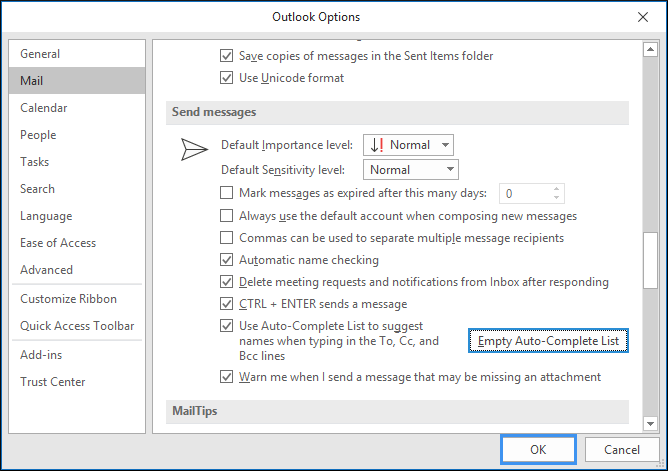This screenshot has width=668, height=471.
Task: Toggle Automatic name checking checkbox
Action: [226, 260]
